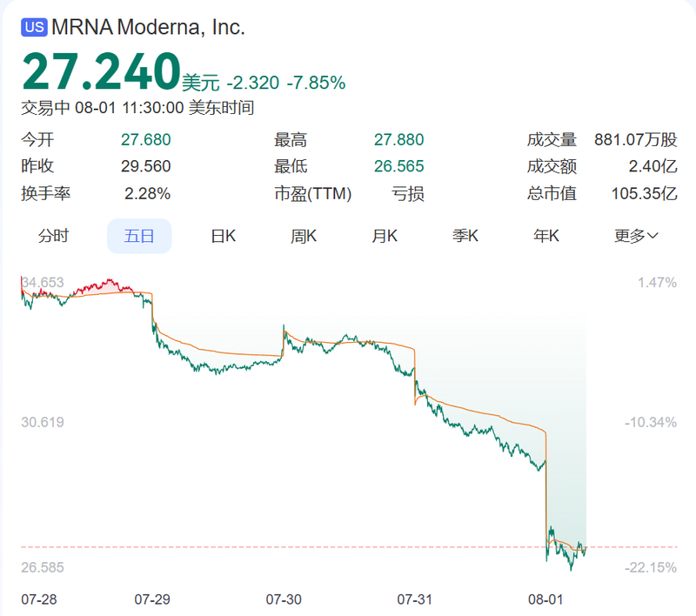The width and height of the screenshot is (696, 616).
Task: Select the 五日 five-day chart tab
Action: tap(139, 236)
